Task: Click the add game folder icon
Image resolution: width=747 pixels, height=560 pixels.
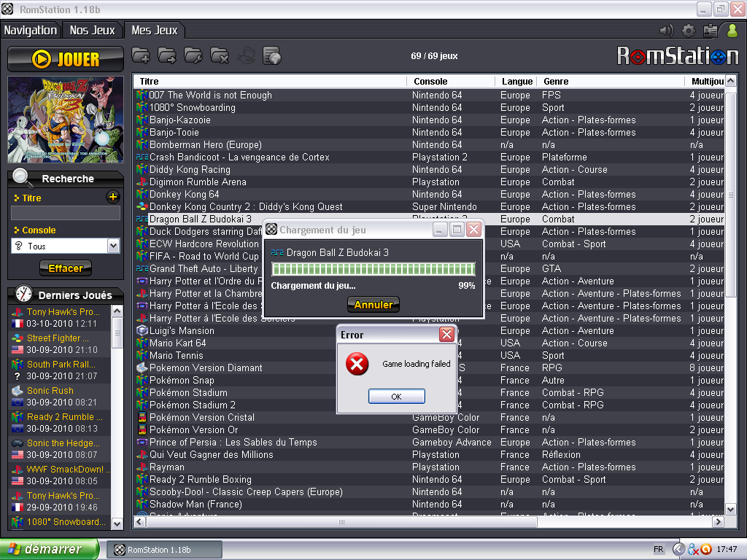Action: [x=141, y=55]
